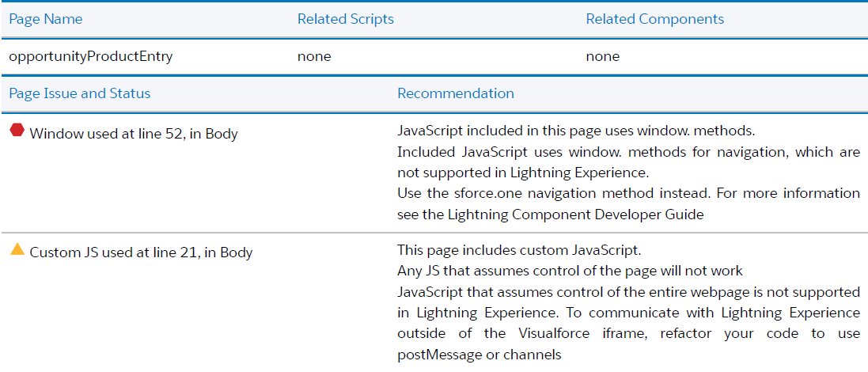Click 'Custom JS used at line 21' issue
This screenshot has width=868, height=372.
coord(141,252)
